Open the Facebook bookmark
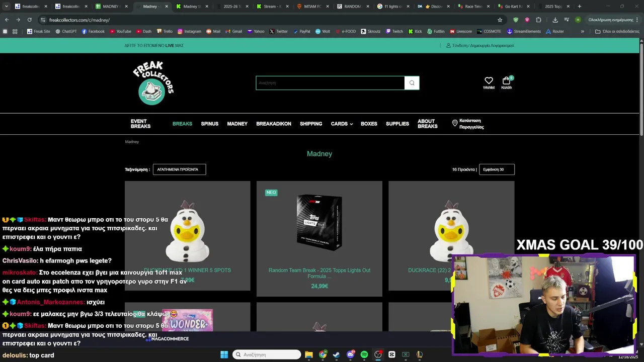The image size is (644, 362). click(93, 31)
